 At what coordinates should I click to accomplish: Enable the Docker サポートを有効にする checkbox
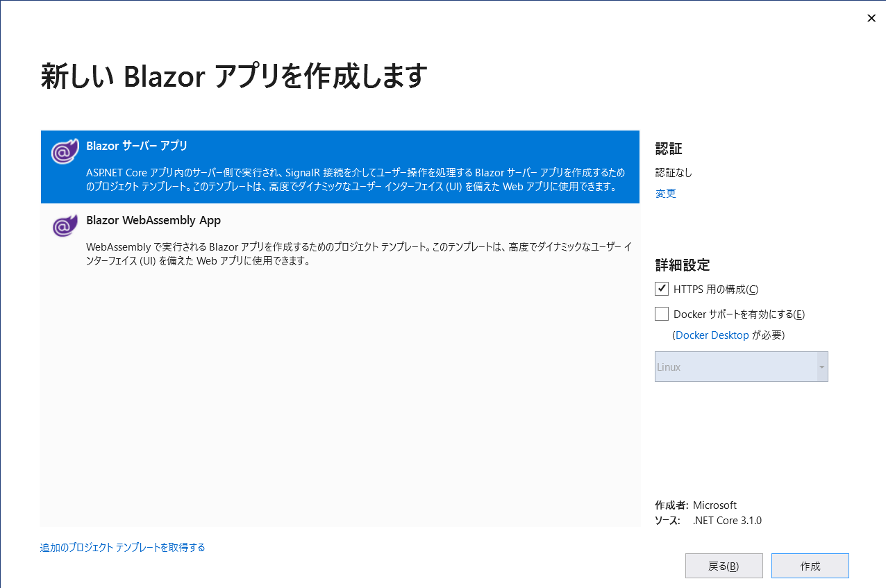(661, 314)
